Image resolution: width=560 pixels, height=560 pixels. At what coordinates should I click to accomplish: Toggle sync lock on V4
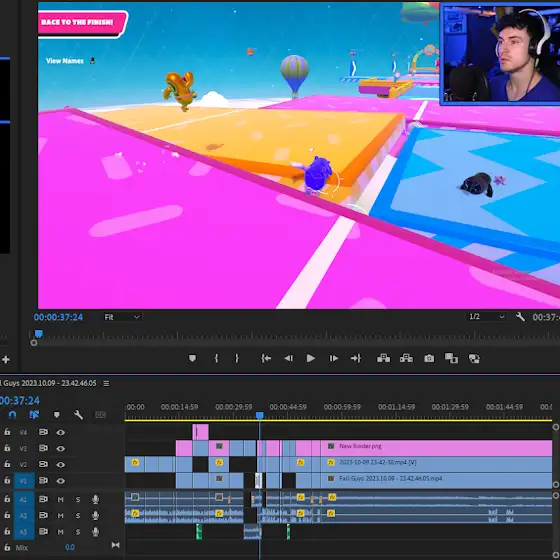pos(43,432)
